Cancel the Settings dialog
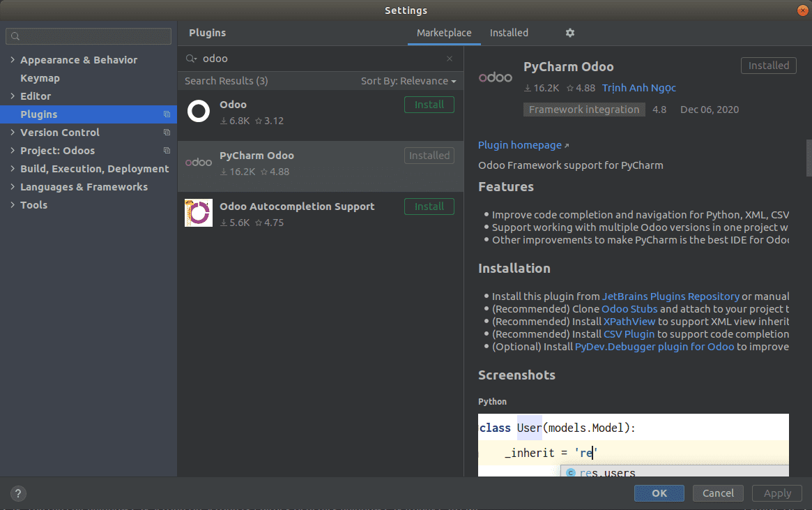The width and height of the screenshot is (812, 510). tap(718, 493)
